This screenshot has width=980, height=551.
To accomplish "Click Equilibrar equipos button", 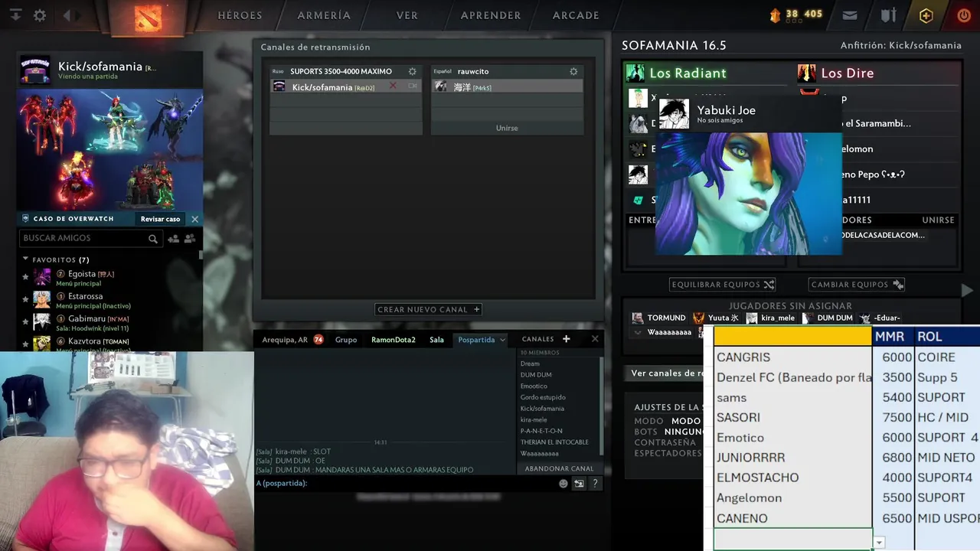I will click(723, 285).
